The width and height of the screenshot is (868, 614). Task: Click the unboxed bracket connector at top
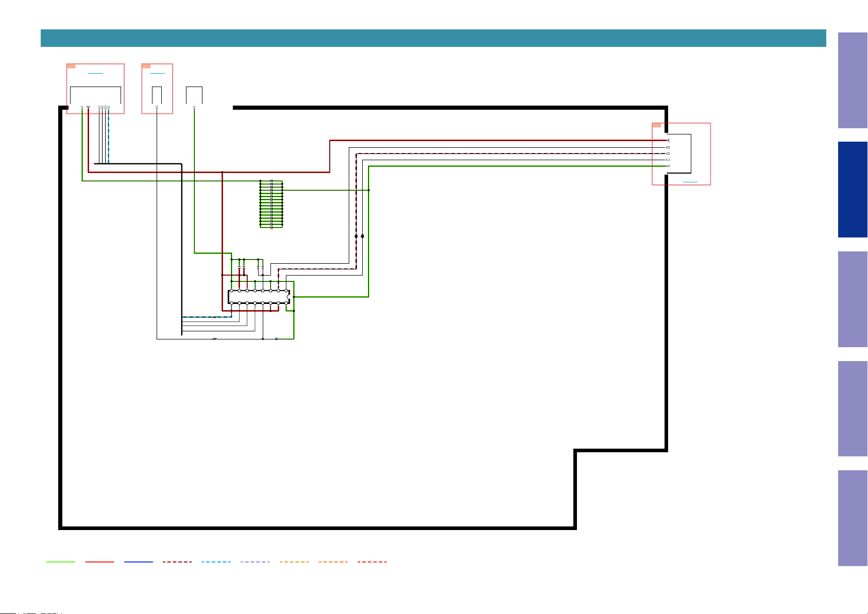tap(194, 97)
